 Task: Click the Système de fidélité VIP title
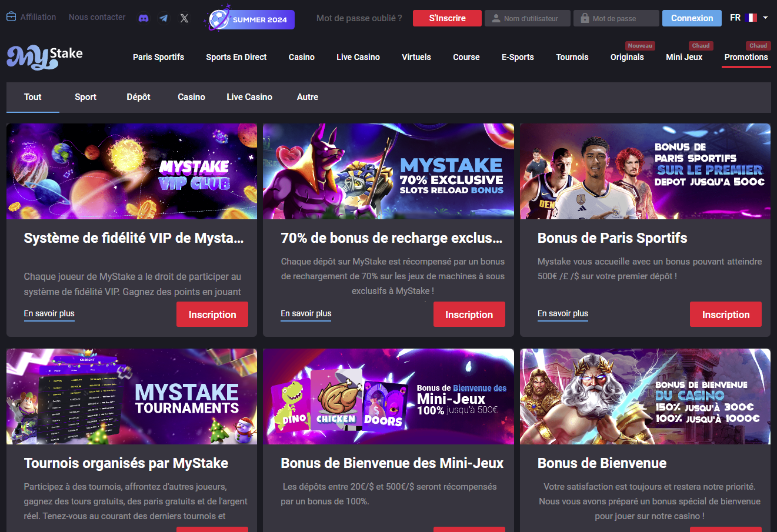pos(134,238)
